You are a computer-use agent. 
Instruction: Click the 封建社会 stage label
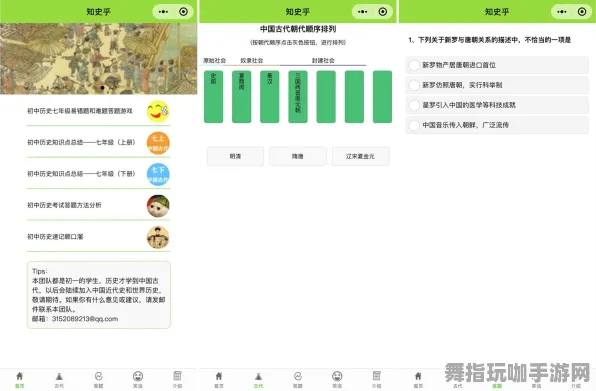(x=323, y=60)
